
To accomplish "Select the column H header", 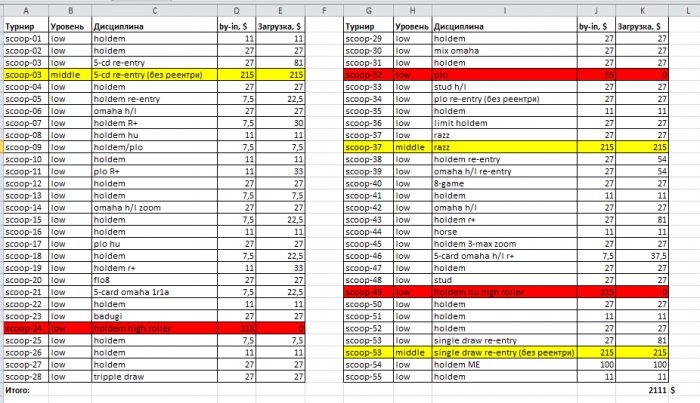I will point(412,11).
